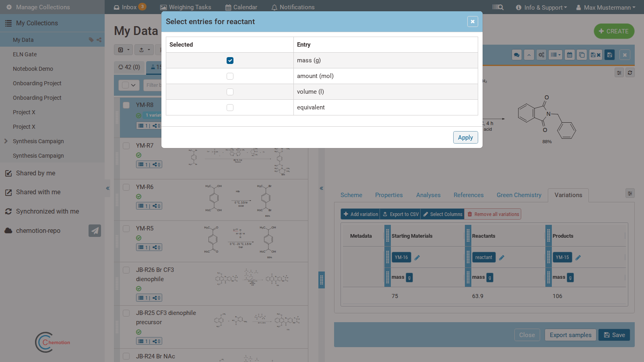
Task: Click Export samples button
Action: click(570, 335)
